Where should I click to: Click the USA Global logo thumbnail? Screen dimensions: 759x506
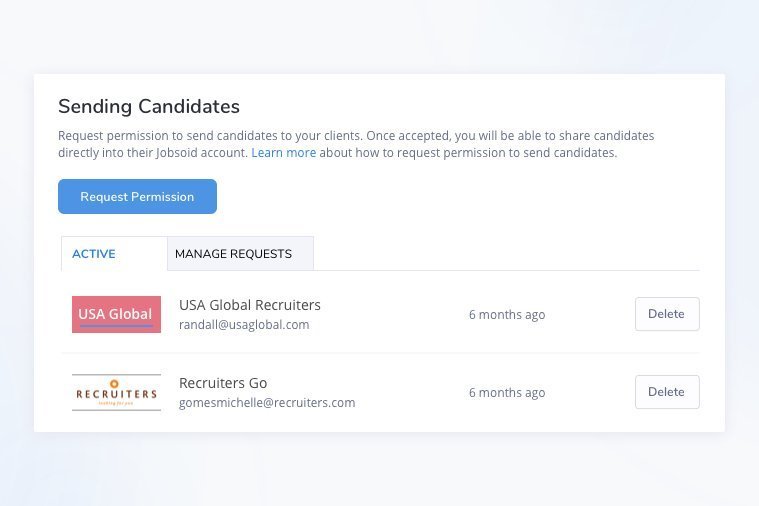[116, 314]
